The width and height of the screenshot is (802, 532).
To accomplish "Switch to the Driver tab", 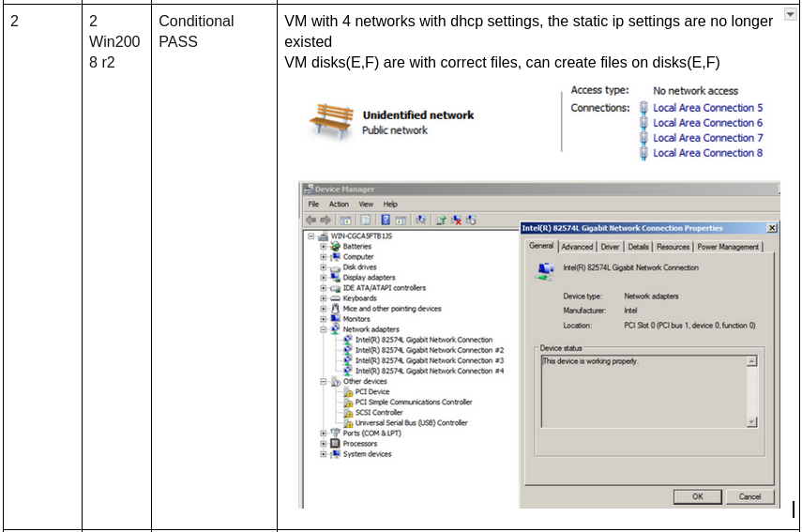I will (x=610, y=247).
